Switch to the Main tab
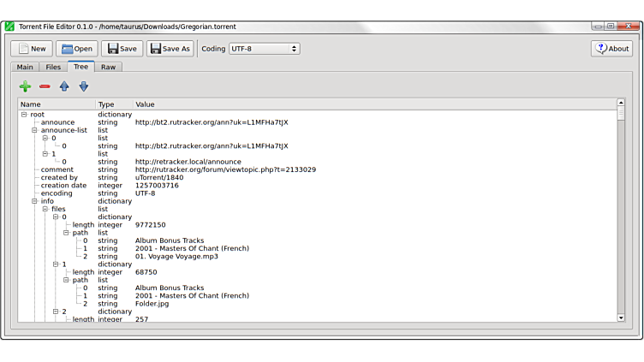The image size is (644, 362). click(x=25, y=67)
